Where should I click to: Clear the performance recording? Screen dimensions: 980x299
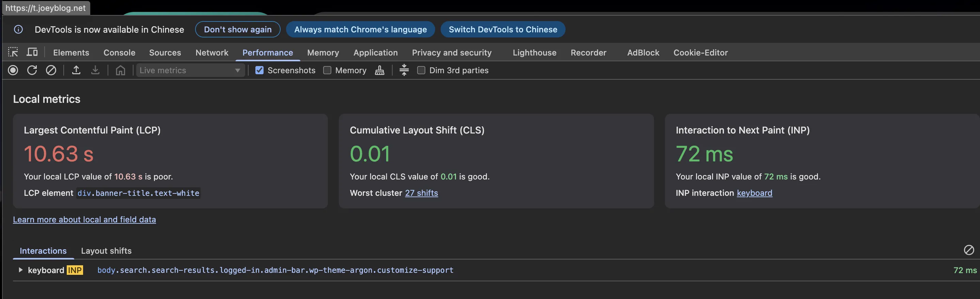point(51,70)
